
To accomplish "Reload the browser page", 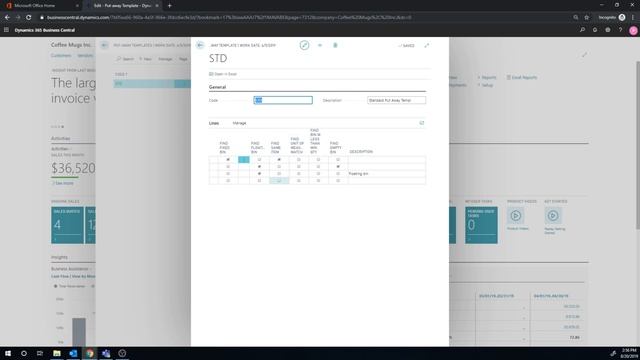I will [29, 17].
